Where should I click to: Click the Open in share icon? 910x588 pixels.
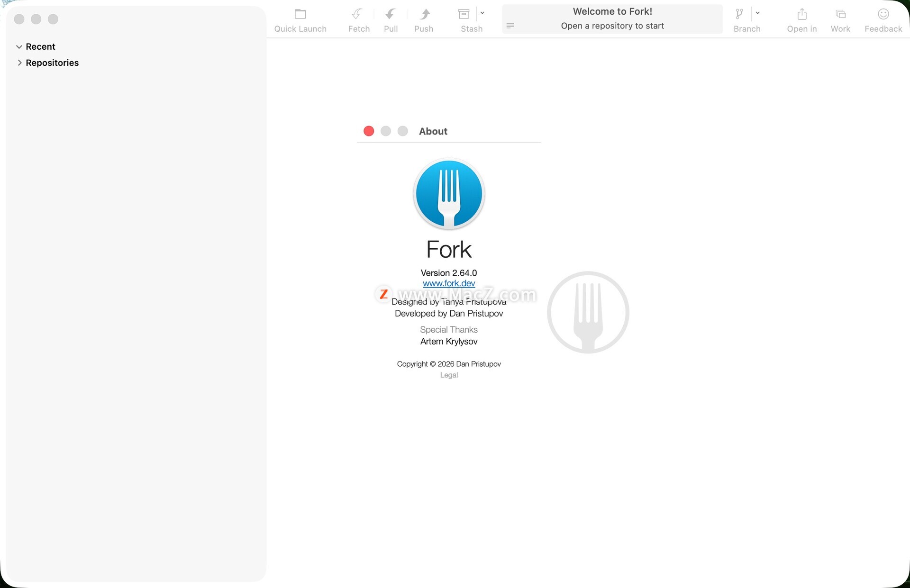pyautogui.click(x=802, y=14)
